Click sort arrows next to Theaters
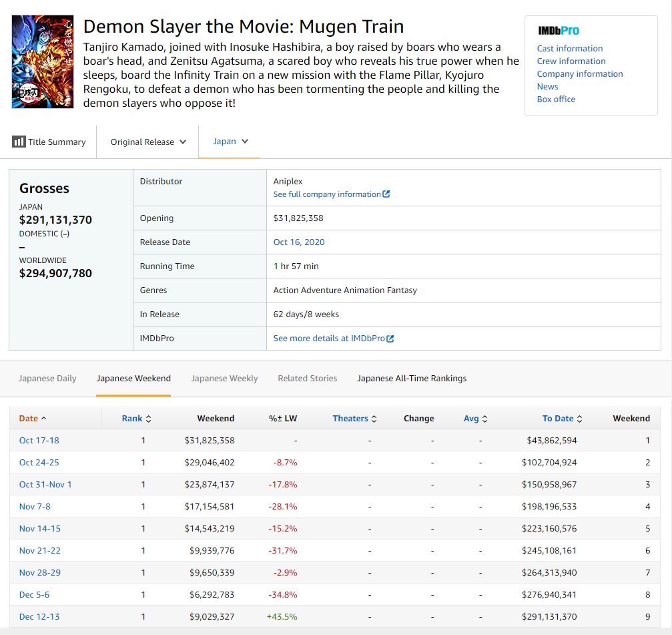 tap(374, 419)
